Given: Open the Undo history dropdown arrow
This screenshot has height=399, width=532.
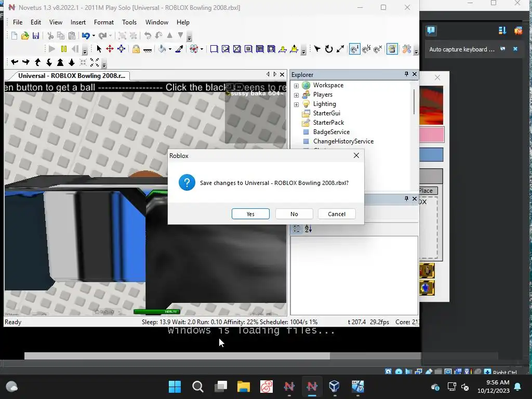Looking at the screenshot, I should click(x=94, y=36).
